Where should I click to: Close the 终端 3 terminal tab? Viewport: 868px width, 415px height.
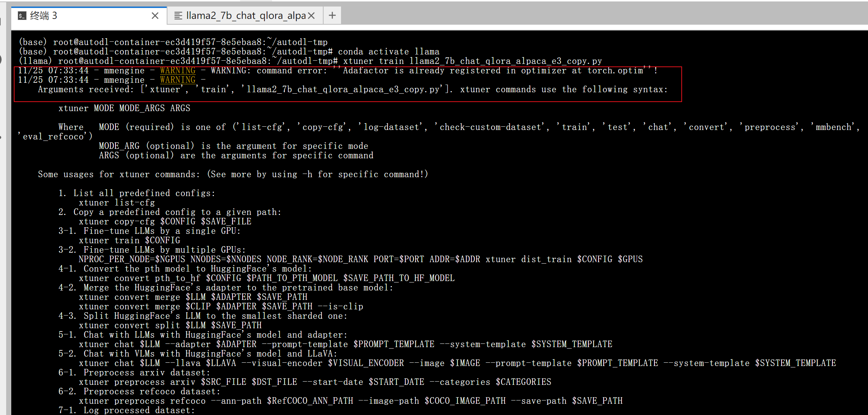click(155, 16)
